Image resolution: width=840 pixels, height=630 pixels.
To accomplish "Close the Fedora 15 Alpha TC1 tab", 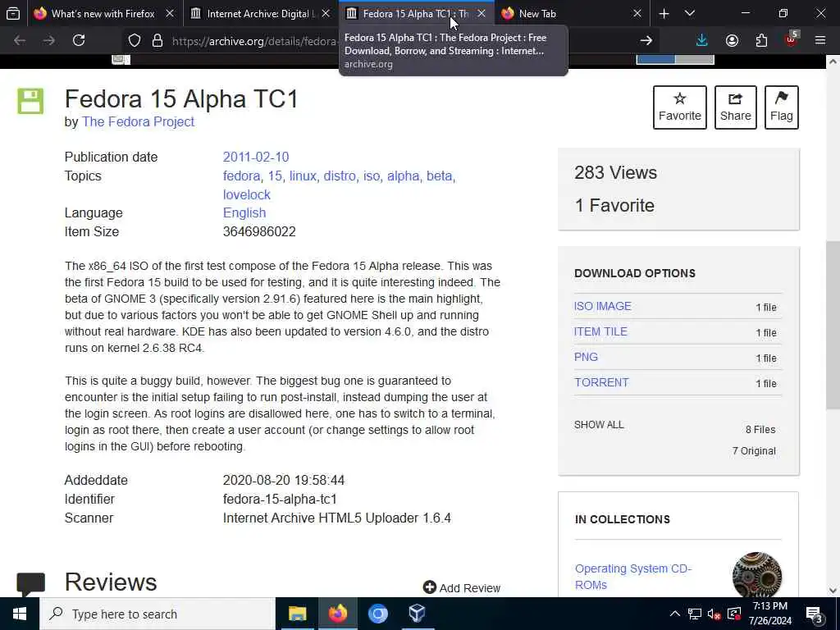I will pos(482,13).
